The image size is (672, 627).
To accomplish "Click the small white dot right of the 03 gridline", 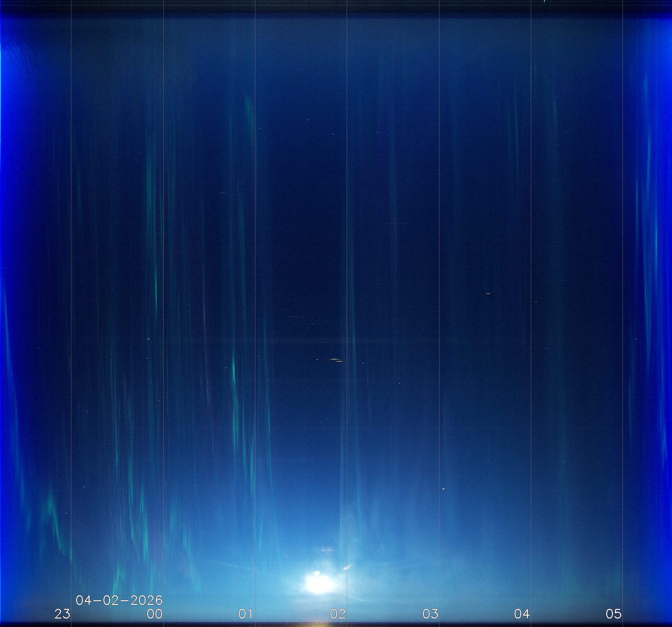I will point(444,488).
